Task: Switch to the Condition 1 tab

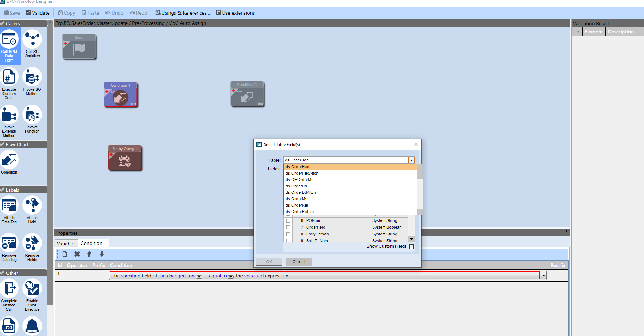Action: [x=93, y=243]
